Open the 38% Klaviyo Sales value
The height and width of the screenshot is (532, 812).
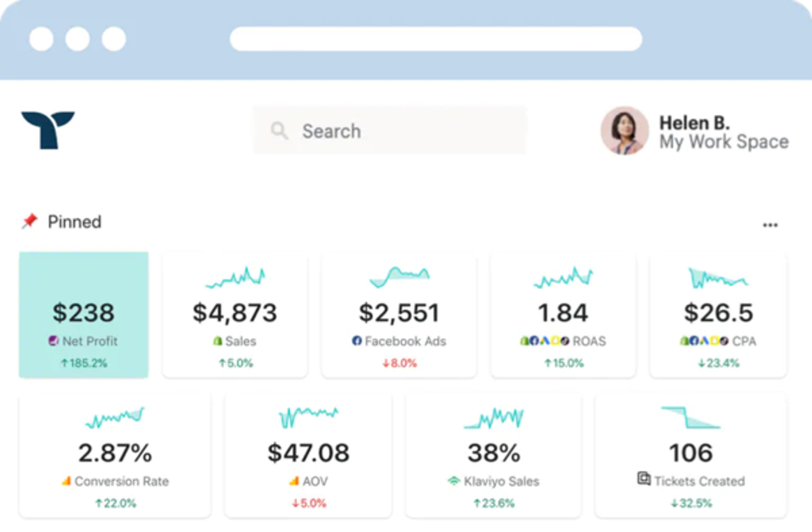pyautogui.click(x=494, y=453)
